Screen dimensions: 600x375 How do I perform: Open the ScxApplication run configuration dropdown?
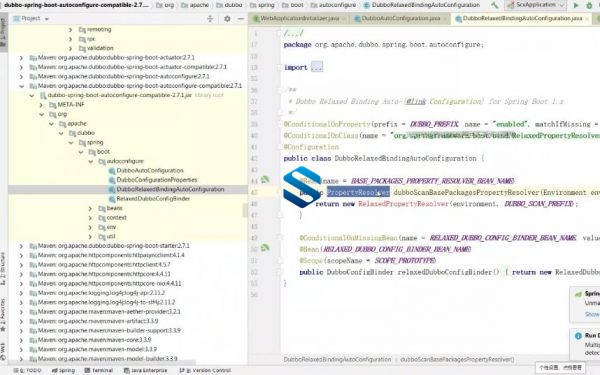536,5
